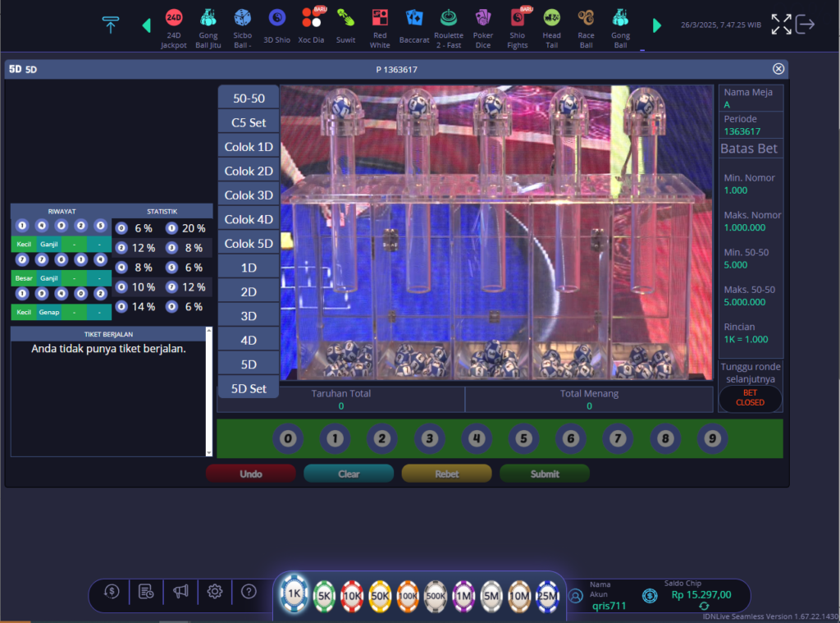Open the announcements megaphone icon
Image resolution: width=840 pixels, height=623 pixels.
point(180,591)
